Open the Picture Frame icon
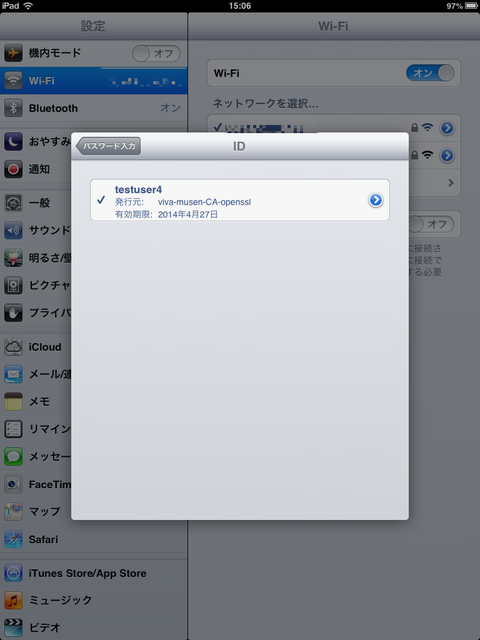480x640 pixels. pyautogui.click(x=13, y=285)
